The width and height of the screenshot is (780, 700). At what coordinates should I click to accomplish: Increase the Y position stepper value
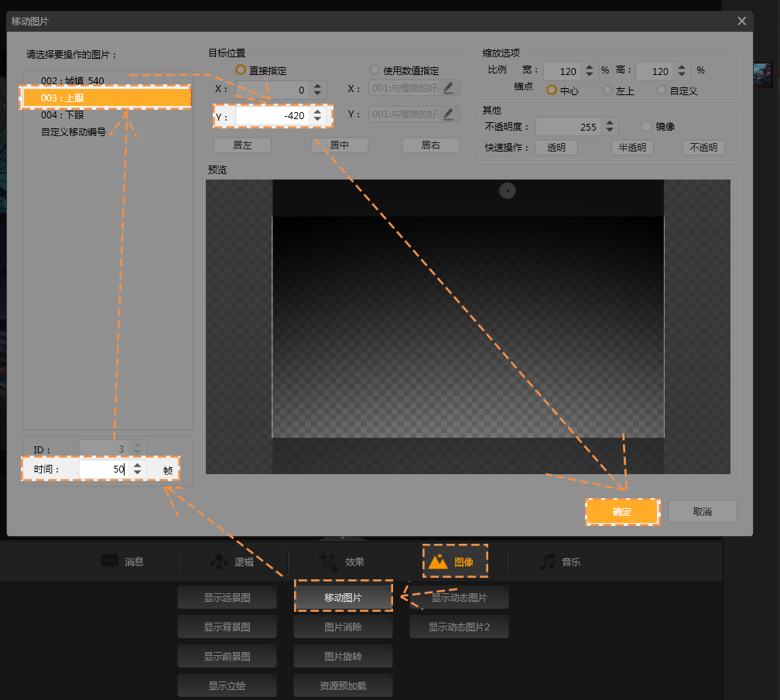coord(317,112)
